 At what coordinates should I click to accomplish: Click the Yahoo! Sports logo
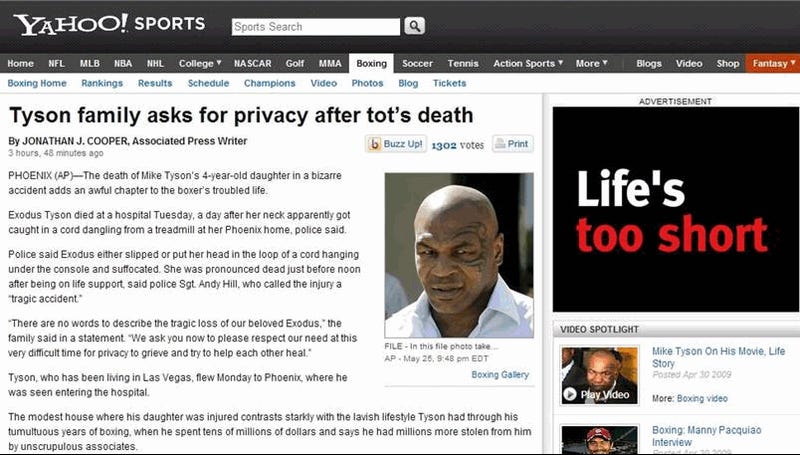109,24
